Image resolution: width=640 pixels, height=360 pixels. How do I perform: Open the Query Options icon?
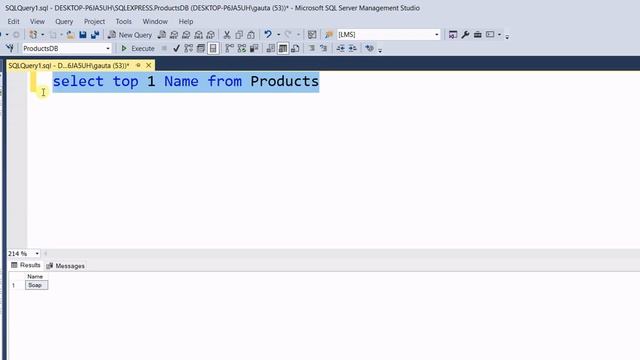[201, 48]
